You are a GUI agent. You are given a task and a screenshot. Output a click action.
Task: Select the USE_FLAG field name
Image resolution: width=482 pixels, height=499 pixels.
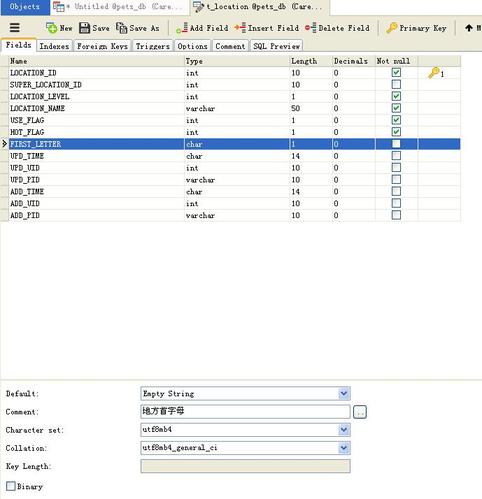(27, 120)
